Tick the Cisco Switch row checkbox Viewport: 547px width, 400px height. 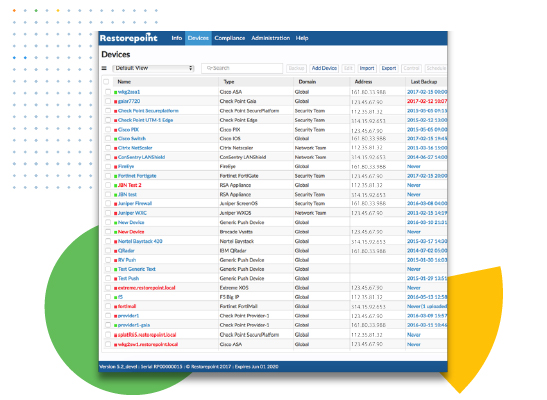[108, 139]
